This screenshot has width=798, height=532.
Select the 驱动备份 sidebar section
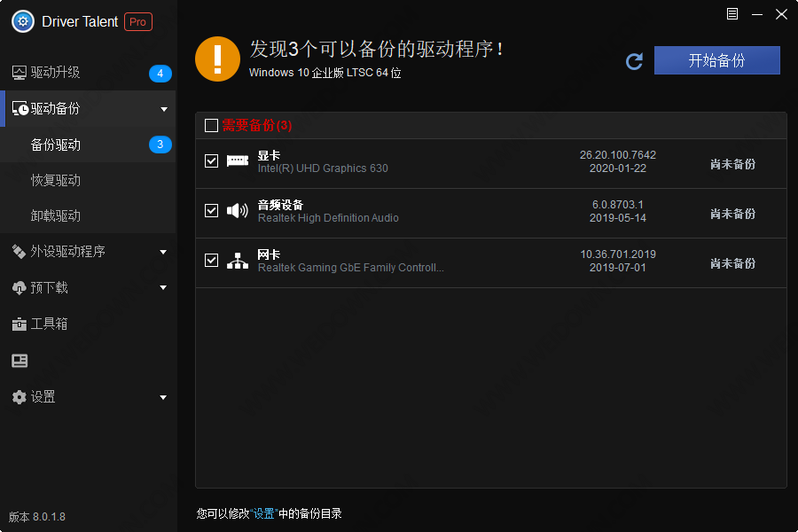pyautogui.click(x=88, y=108)
